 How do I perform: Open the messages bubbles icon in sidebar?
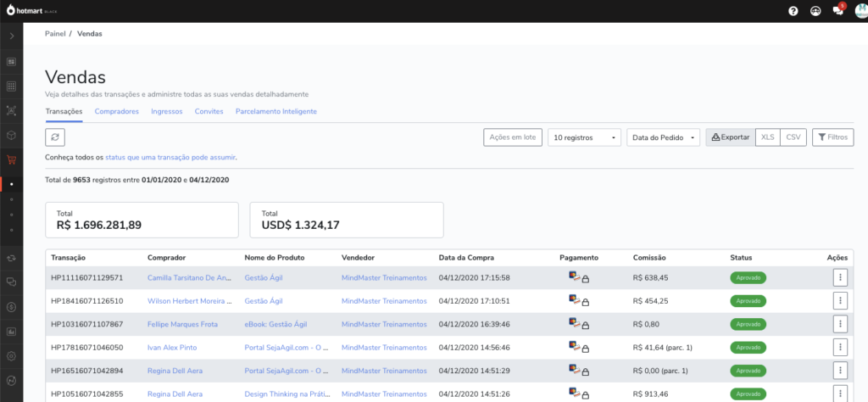pyautogui.click(x=11, y=282)
